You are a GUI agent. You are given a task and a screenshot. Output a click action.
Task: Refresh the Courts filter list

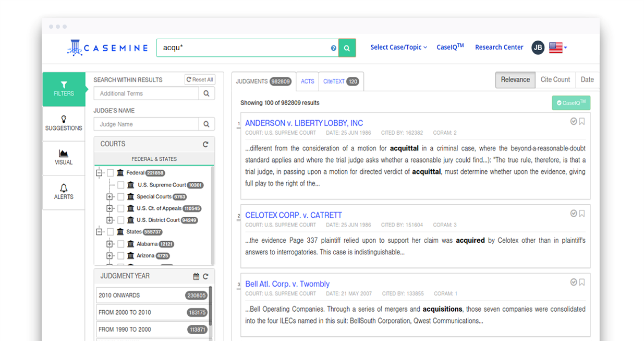coord(206,144)
